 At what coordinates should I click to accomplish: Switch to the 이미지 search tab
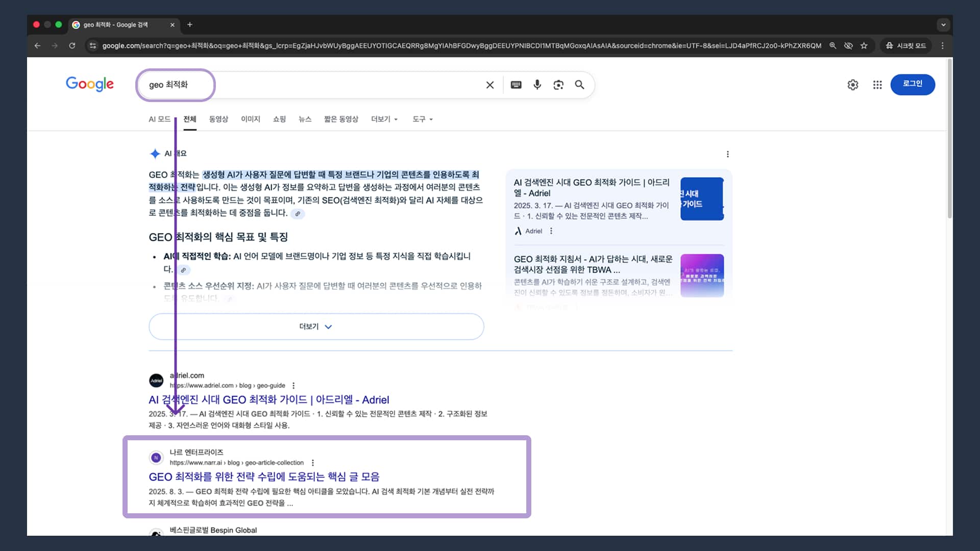[x=251, y=119]
